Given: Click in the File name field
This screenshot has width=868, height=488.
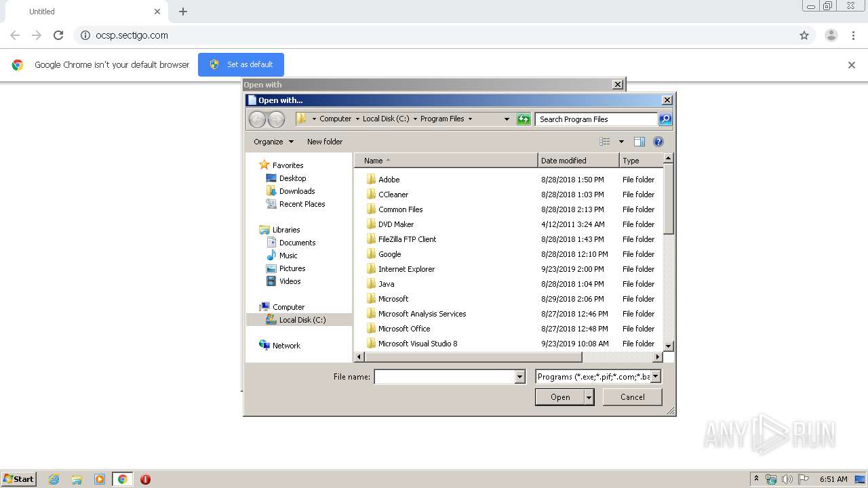Looking at the screenshot, I should [445, 377].
